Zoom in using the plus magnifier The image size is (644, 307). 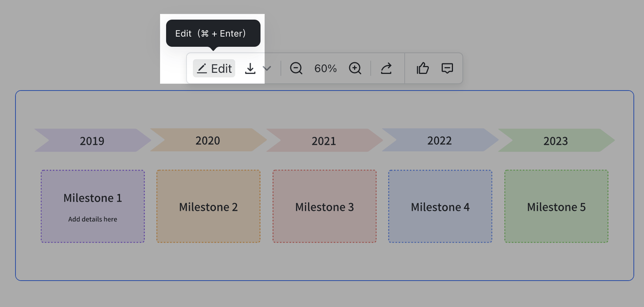coord(355,68)
